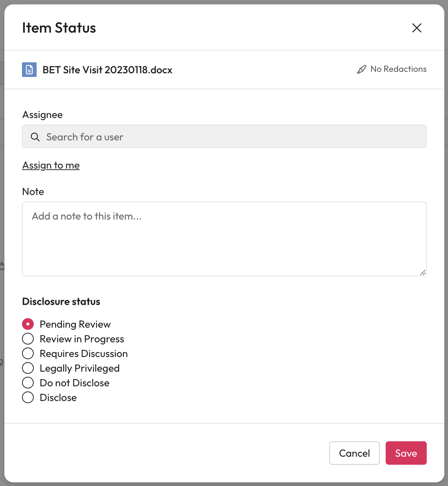Screen dimensions: 448x486
Task: Click the Note textarea resize handle
Action: (422, 272)
